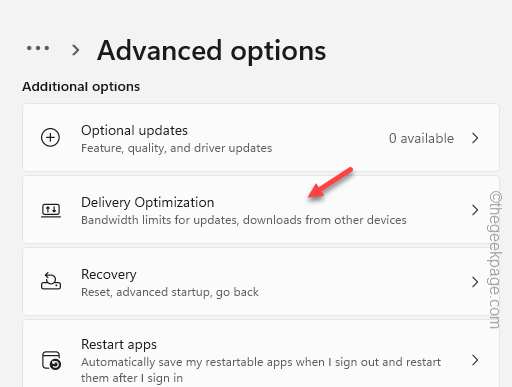Expand Optional updates via its right chevron
Screen dimensions: 512x387
click(x=475, y=138)
